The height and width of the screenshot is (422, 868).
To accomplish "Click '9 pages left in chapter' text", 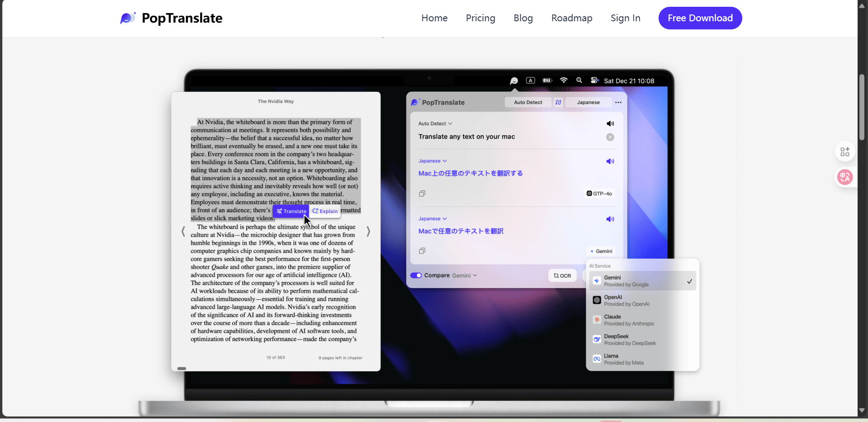I will coord(340,358).
